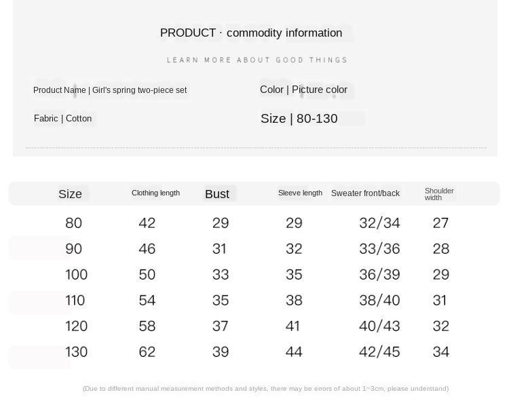Select the size 80 row label
The image size is (509, 420).
click(73, 223)
